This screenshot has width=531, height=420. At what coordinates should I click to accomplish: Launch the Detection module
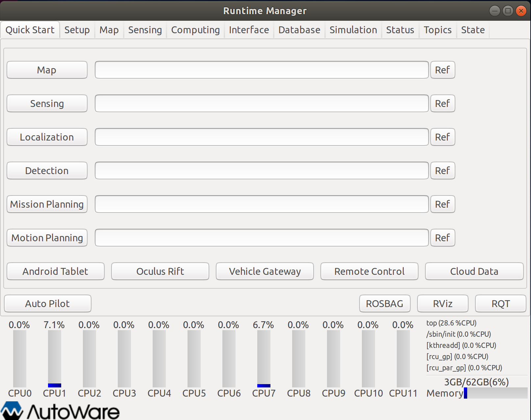(47, 171)
